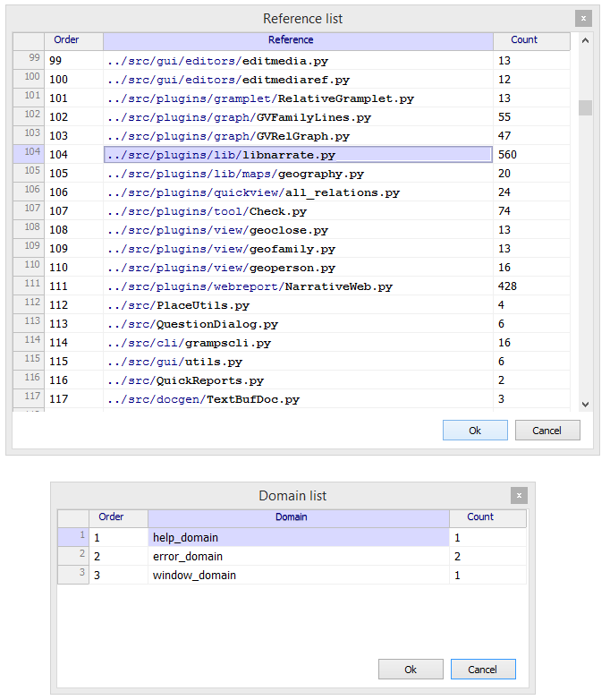Viewport: 610px width, 700px height.
Task: Click count cell 47 for GVRelGraph.py
Action: point(531,136)
